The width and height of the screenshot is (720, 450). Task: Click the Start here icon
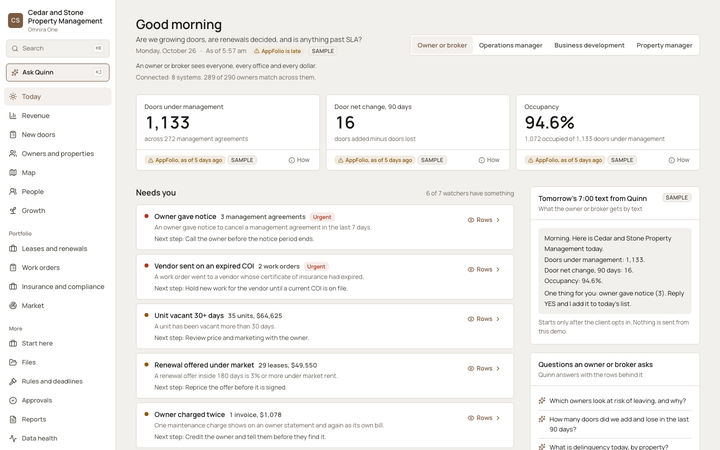[x=13, y=343]
